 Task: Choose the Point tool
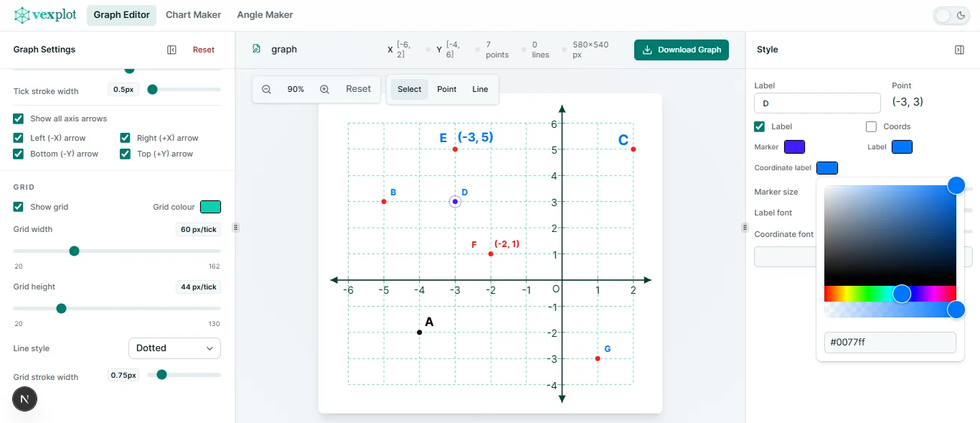click(x=447, y=89)
